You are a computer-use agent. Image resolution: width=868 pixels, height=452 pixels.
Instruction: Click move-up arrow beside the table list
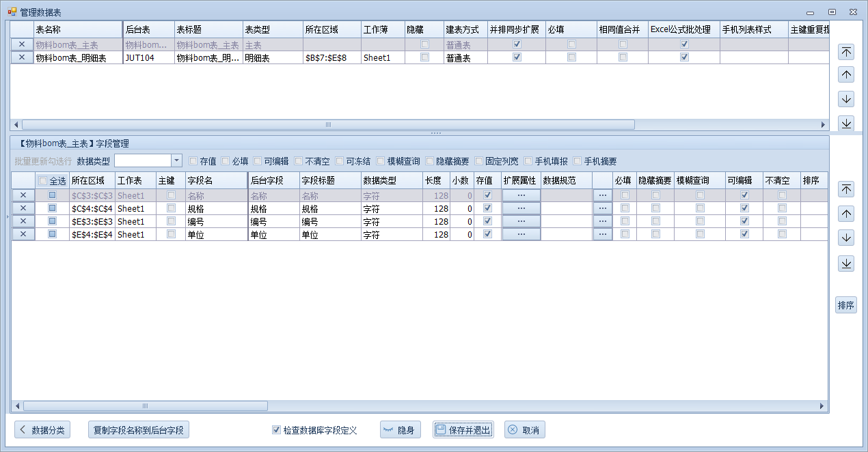click(846, 75)
